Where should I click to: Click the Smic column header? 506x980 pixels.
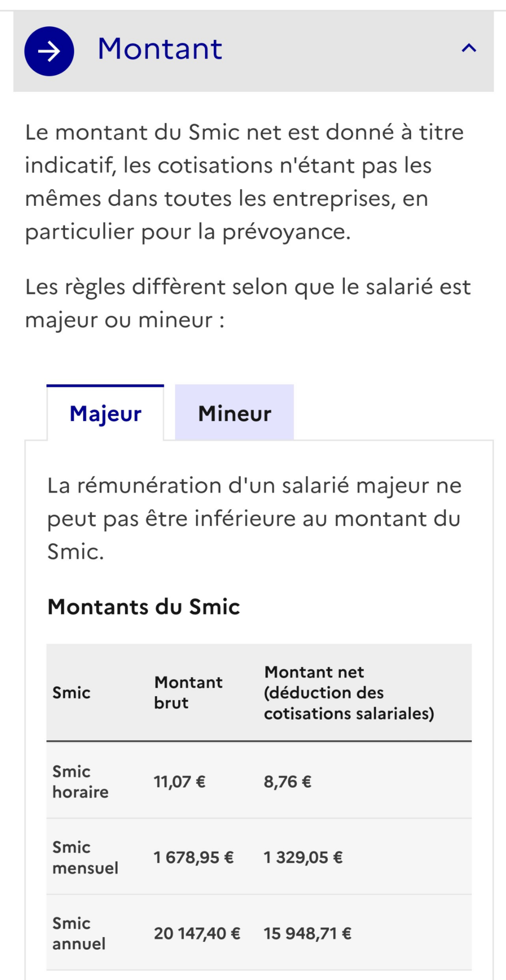coord(71,693)
